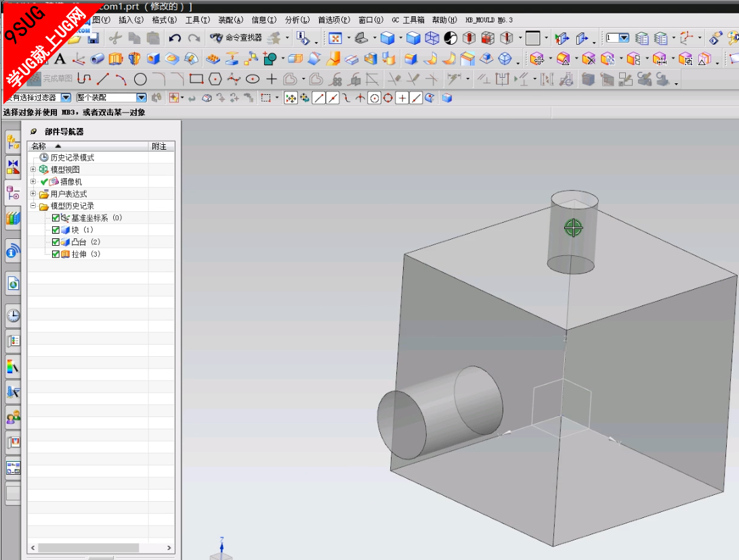Expand the 用户表达式 tree node
739x560 pixels.
pyautogui.click(x=33, y=194)
